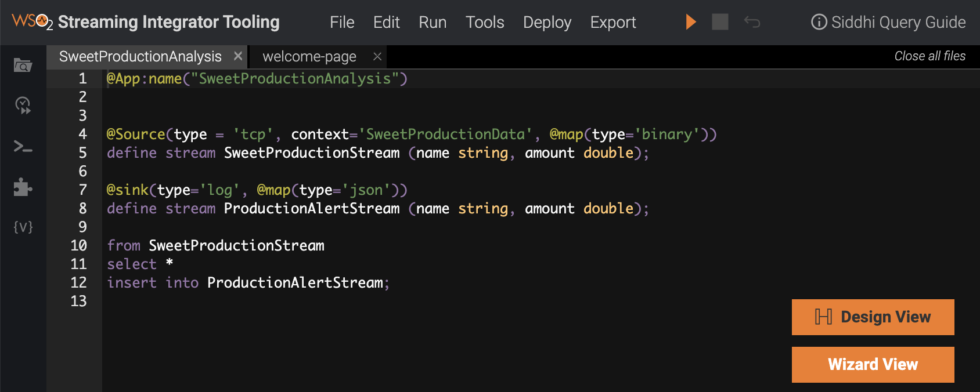Click the 'select' keyword on line 11
This screenshot has width=980, height=392.
pyautogui.click(x=132, y=264)
